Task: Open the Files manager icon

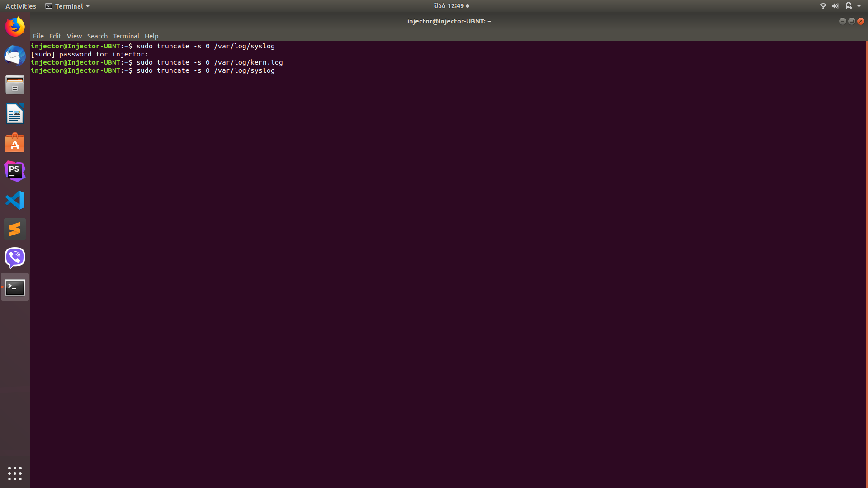Action: pos(15,84)
